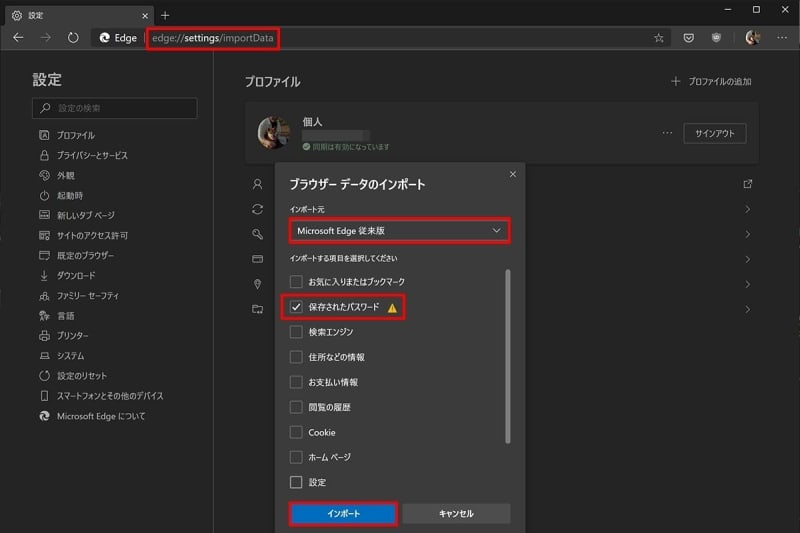
Task: Close the ブラウザー データのインポート dialog
Action: 513,174
